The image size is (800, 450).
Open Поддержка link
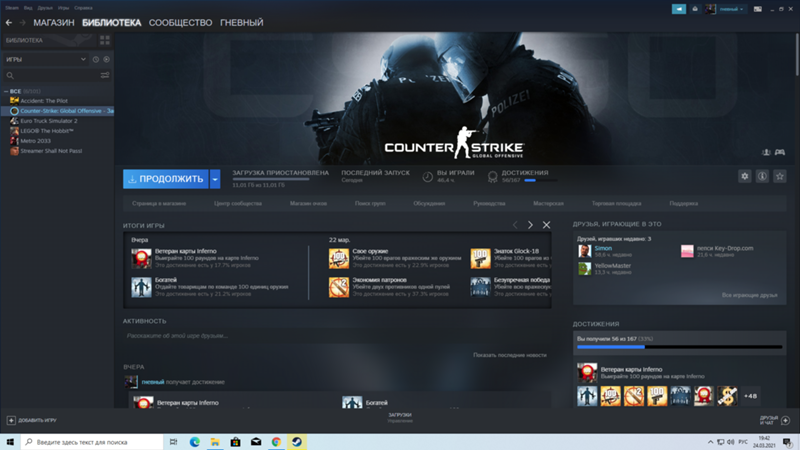[x=684, y=203]
